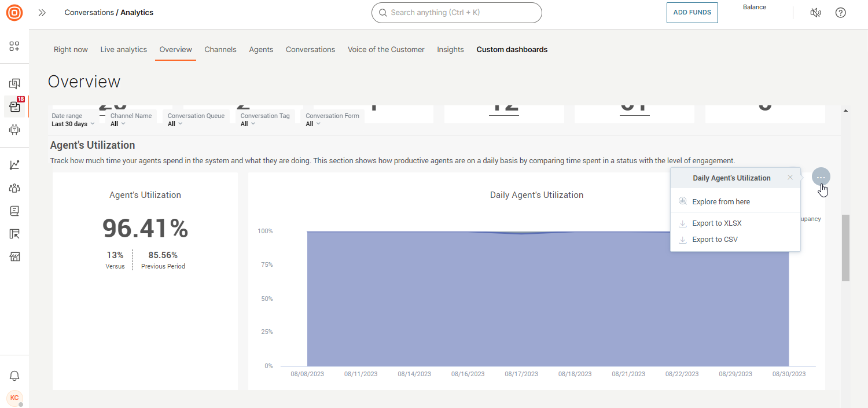Open the Analytics chart icon in the sidebar
The image size is (868, 408).
14,164
